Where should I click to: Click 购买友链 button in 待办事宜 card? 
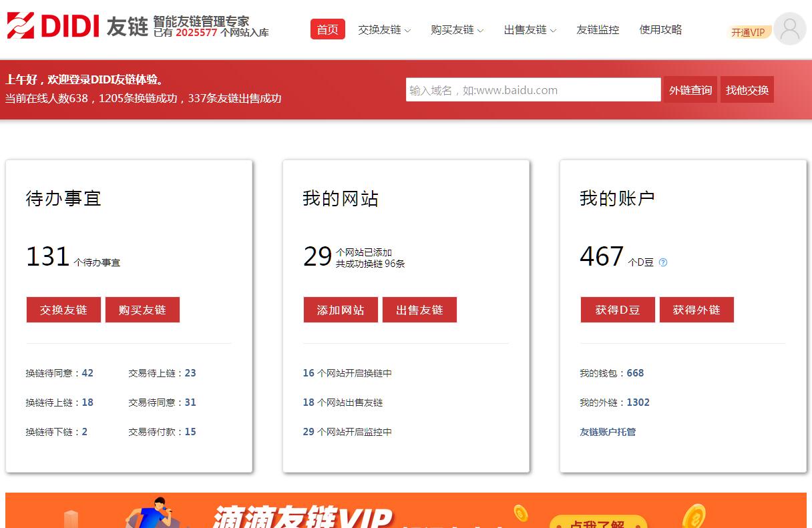click(142, 310)
